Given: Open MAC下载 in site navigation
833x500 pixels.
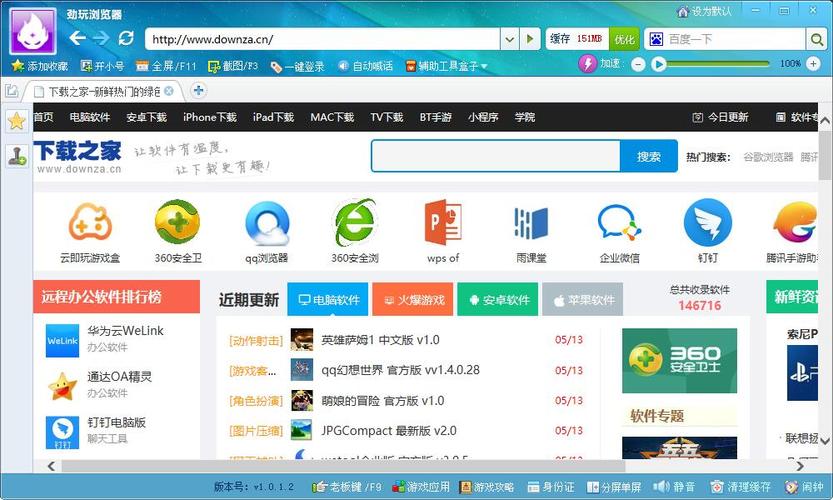Looking at the screenshot, I should (332, 117).
